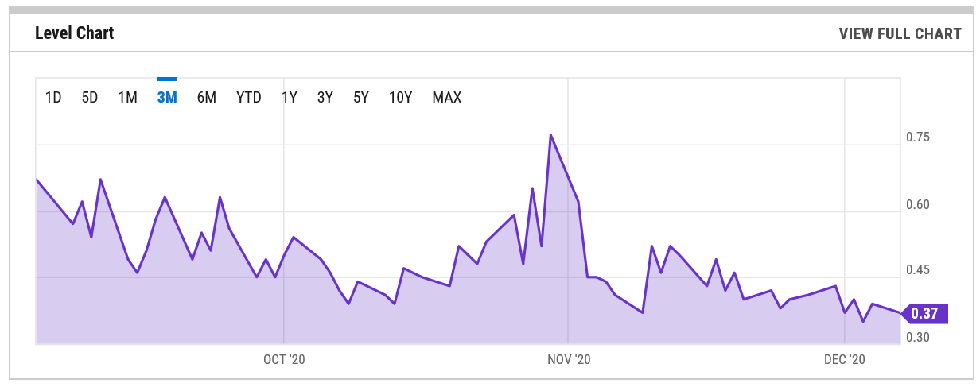Click the 0.60 y-axis label
980x387 pixels.
pyautogui.click(x=918, y=205)
